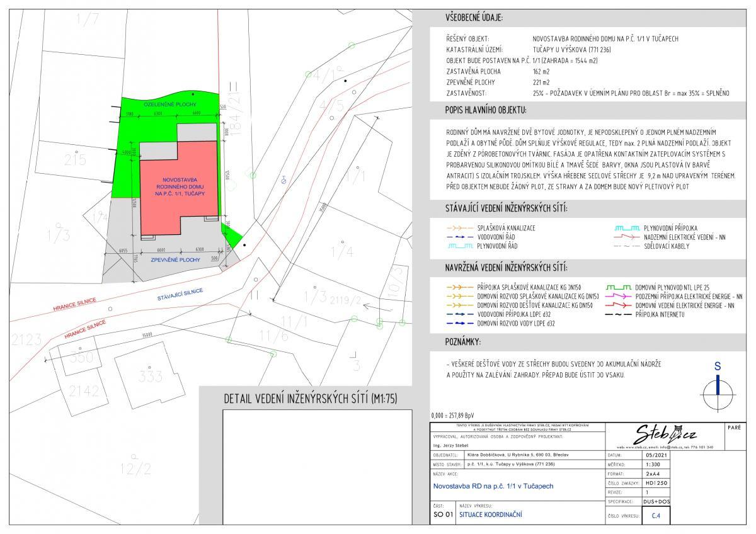Click the drawing number C.4 cell
756x534 pixels.
(x=656, y=516)
